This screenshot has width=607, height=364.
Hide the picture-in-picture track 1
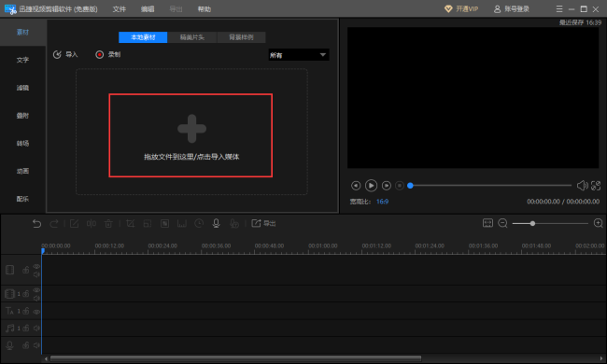(x=36, y=290)
